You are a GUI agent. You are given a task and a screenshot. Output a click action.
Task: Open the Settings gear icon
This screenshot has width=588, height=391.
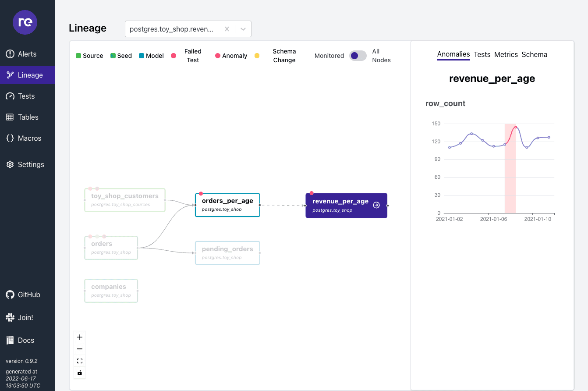[x=10, y=164]
